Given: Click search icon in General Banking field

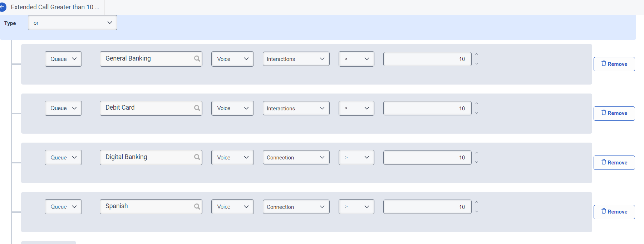Looking at the screenshot, I should (x=197, y=59).
